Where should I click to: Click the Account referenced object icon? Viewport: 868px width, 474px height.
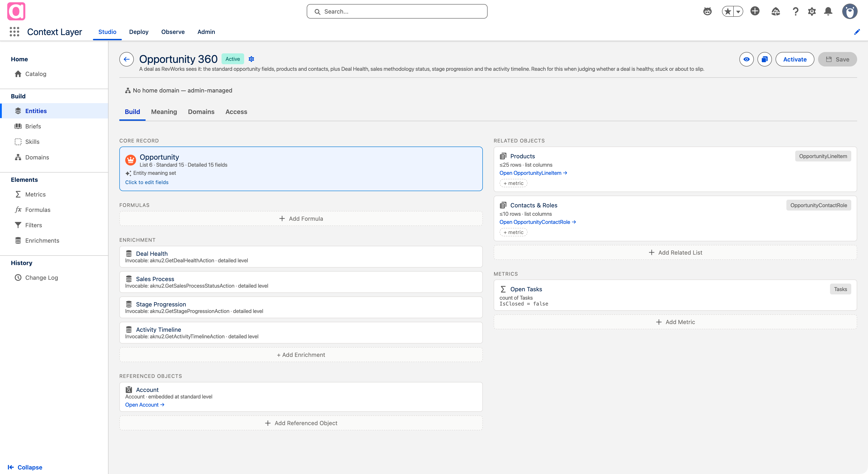(129, 390)
